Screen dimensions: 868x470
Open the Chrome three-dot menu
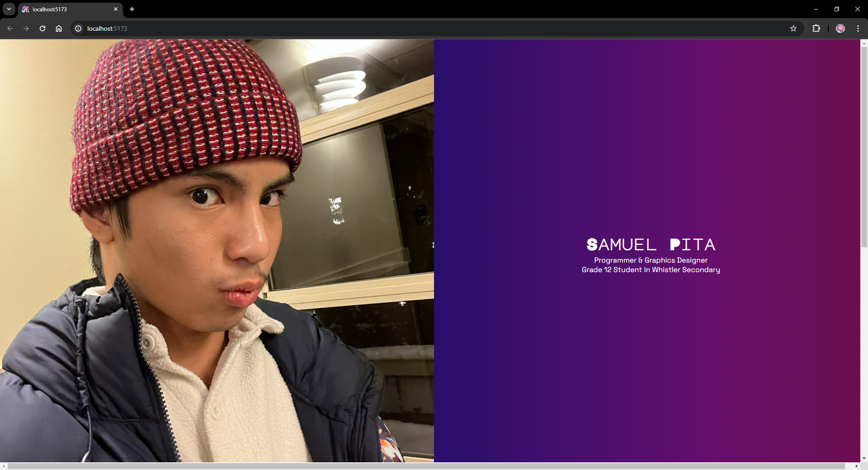click(x=858, y=28)
